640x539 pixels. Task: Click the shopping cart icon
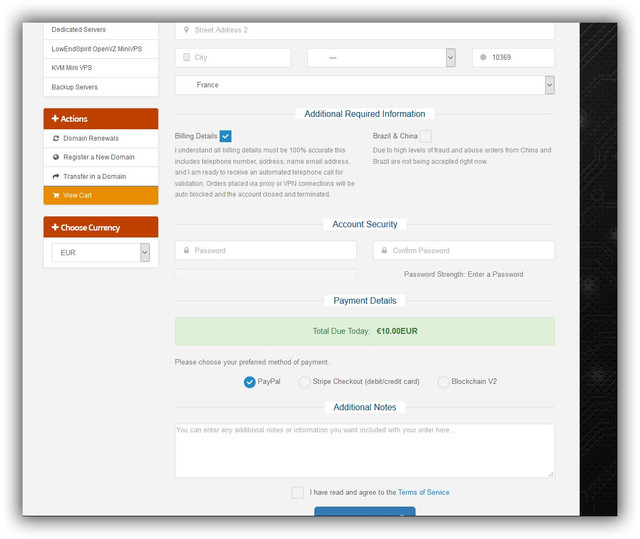click(56, 195)
